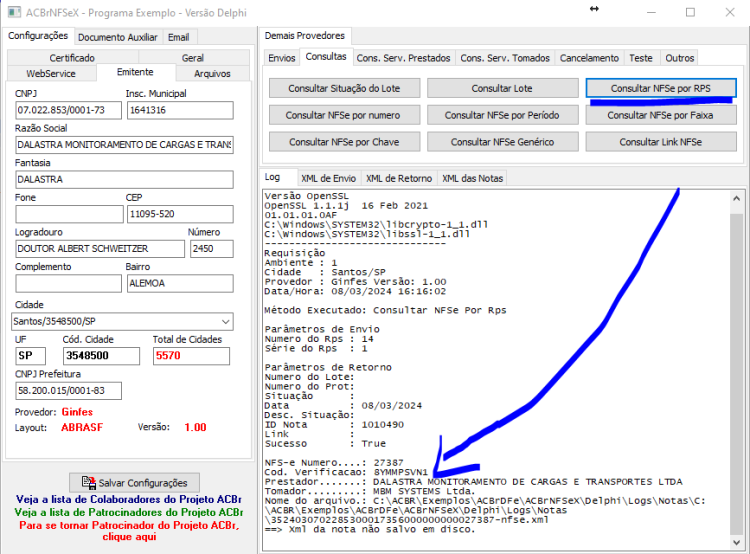Click the Consultar Link NFSe button
Viewport: 750px width, 554px height.
tap(661, 142)
